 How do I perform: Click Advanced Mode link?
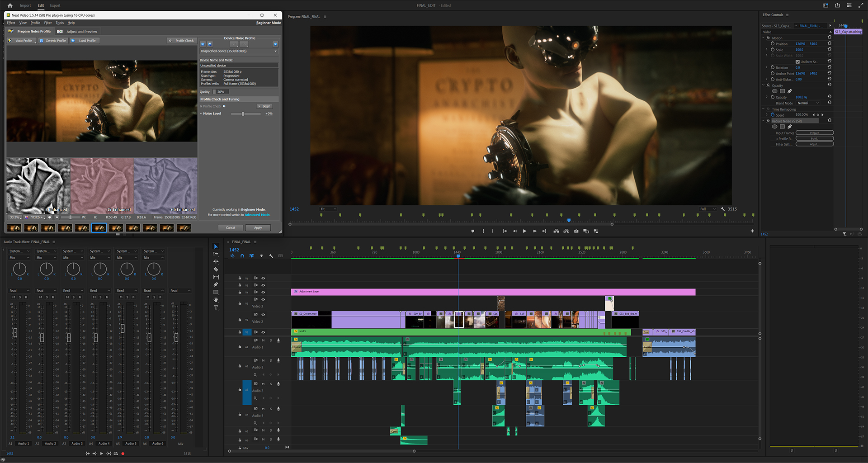tap(257, 215)
